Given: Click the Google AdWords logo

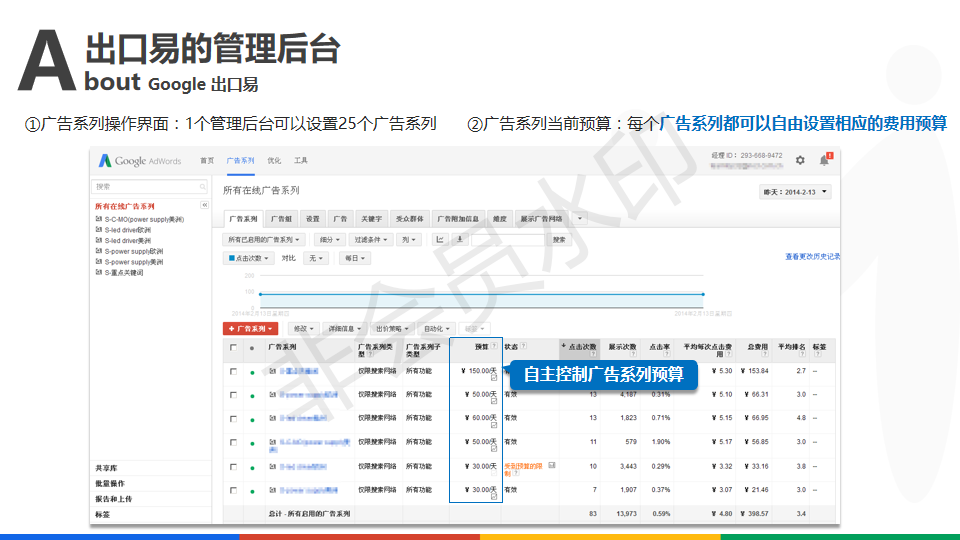Looking at the screenshot, I should coord(140,161).
